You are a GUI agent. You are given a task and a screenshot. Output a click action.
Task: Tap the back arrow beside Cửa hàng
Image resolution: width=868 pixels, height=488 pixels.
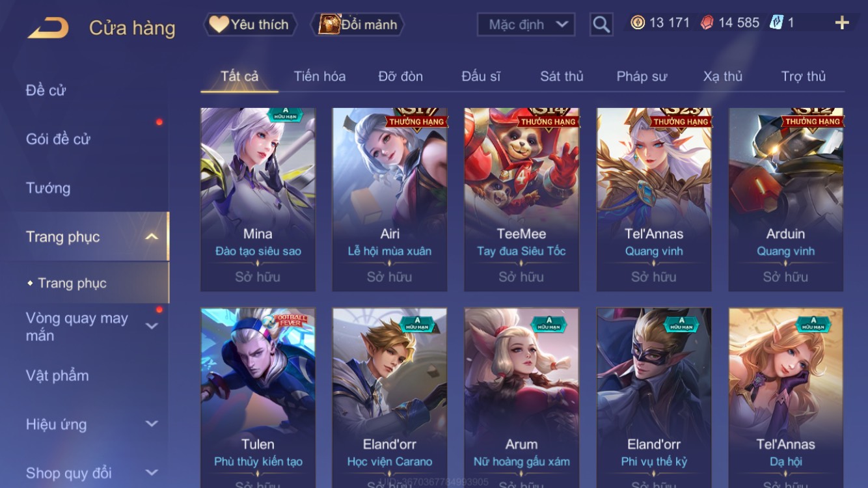click(x=48, y=28)
